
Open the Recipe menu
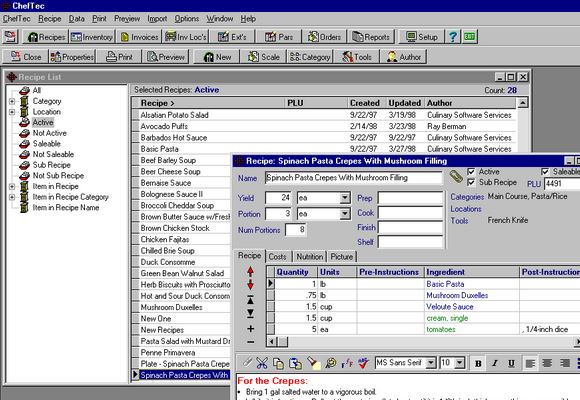[50, 19]
